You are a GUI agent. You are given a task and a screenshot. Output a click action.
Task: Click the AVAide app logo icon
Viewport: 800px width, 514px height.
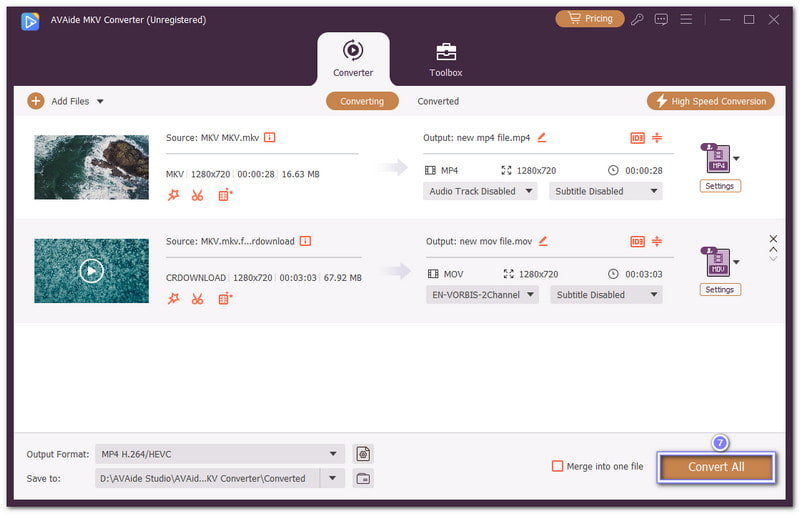tap(30, 21)
